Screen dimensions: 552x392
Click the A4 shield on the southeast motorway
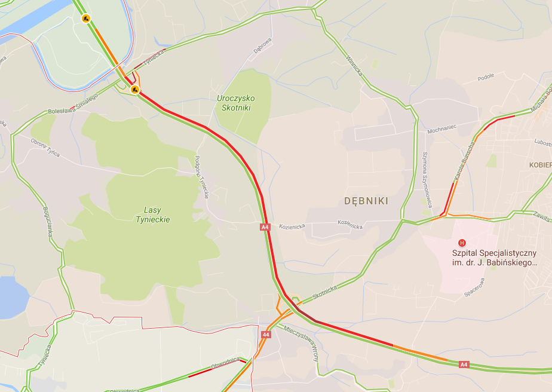tap(464, 365)
